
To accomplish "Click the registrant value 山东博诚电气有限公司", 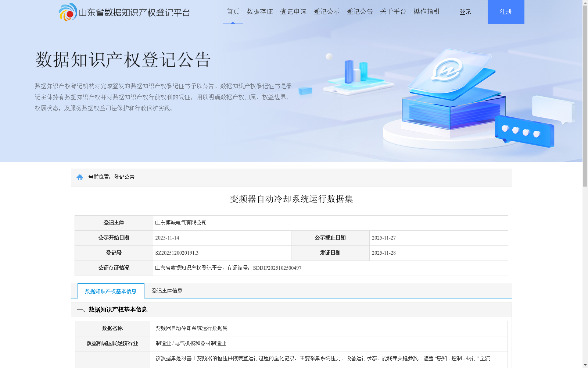I will (181, 223).
